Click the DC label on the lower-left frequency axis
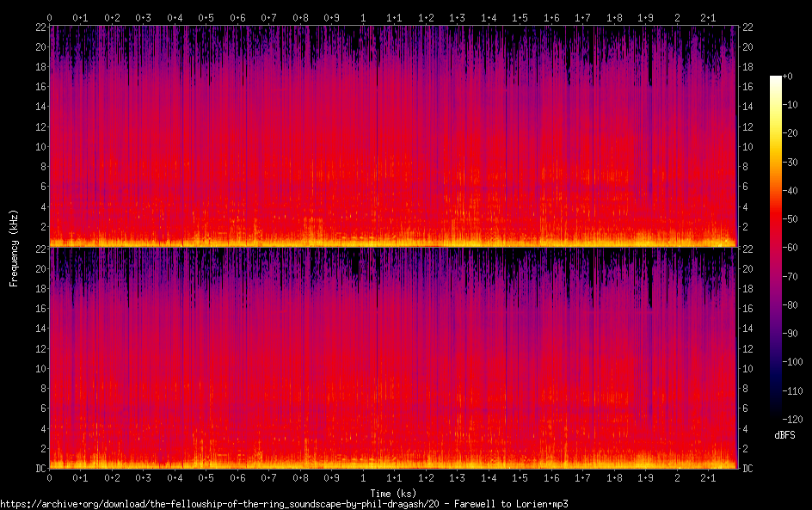812x510 pixels. tap(39, 469)
